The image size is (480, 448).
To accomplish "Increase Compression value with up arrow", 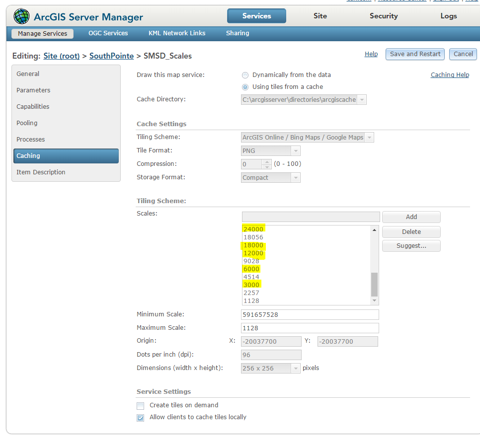I will [267, 161].
